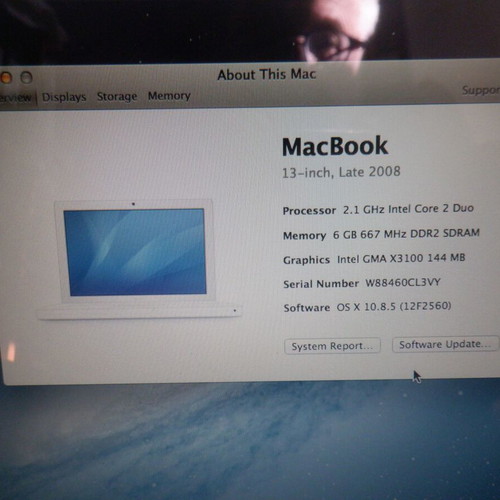This screenshot has height=500, width=500.
Task: Select the 2.1 GHz Intel Core 2 Duo text
Action: click(408, 209)
